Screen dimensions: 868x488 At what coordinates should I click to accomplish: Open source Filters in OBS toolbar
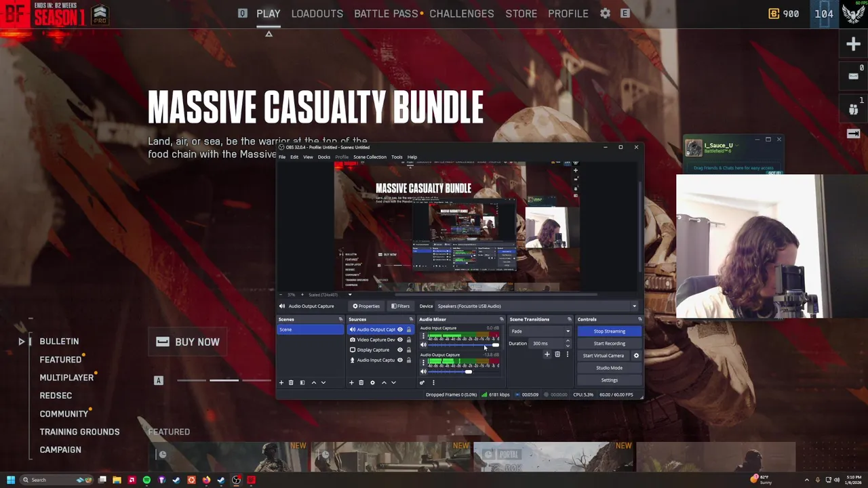click(x=400, y=306)
